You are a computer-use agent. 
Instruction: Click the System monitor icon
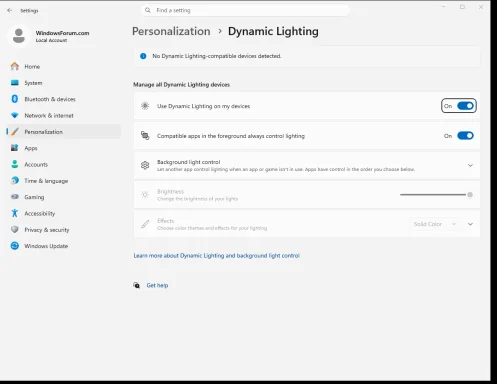pos(15,83)
